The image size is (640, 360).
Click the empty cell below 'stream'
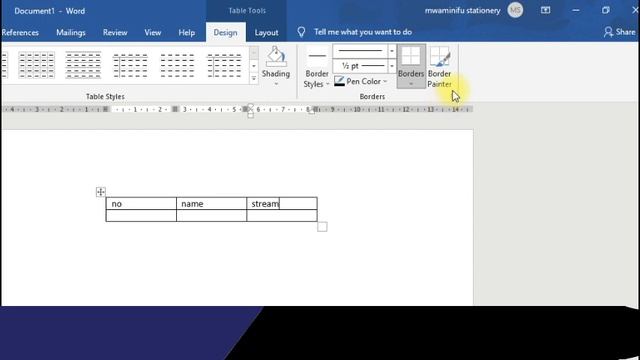tap(282, 216)
